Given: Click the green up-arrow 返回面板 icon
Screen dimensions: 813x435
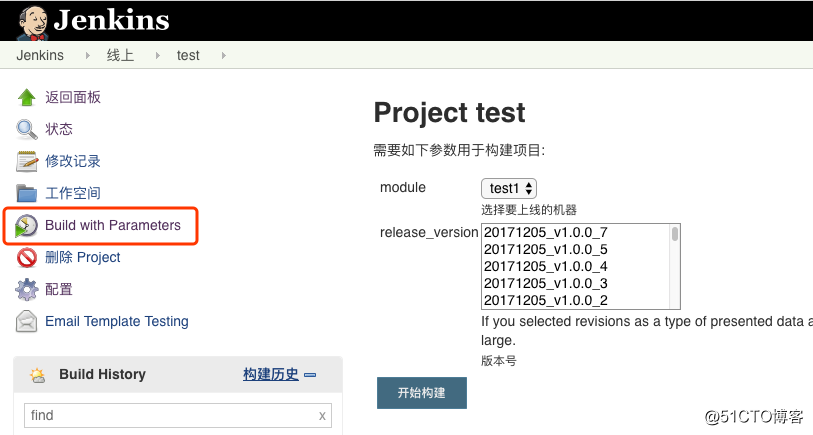Looking at the screenshot, I should tap(26, 97).
